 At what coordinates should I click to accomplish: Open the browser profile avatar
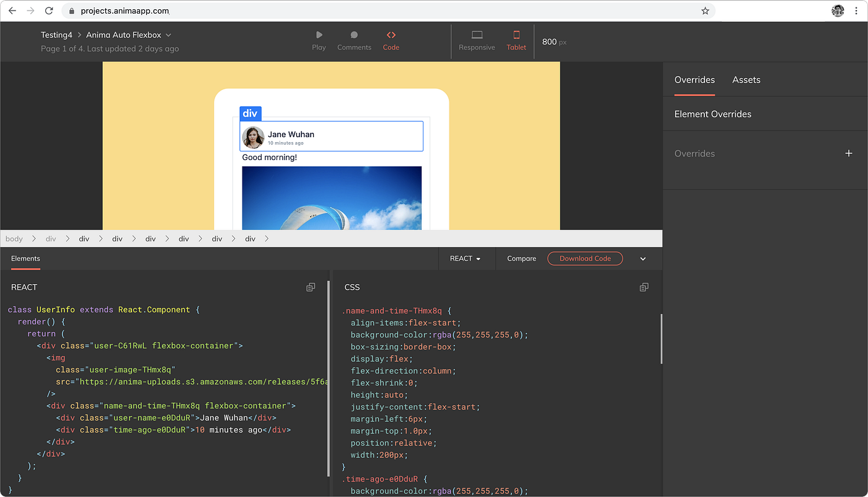click(x=838, y=11)
